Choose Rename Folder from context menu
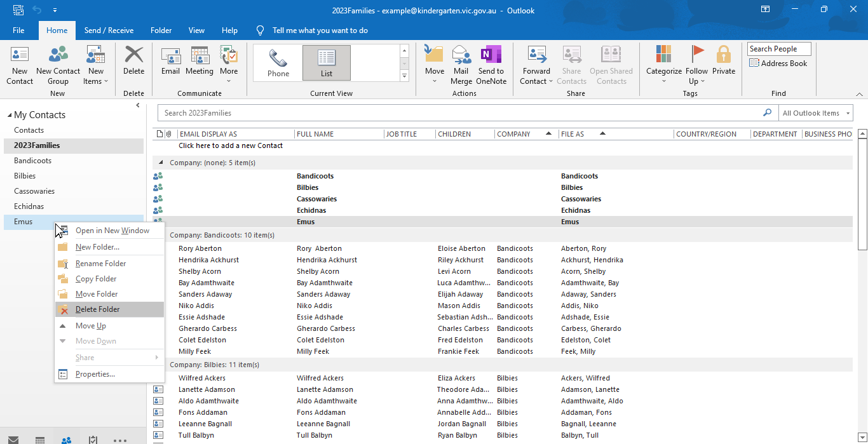This screenshot has width=868, height=444. pyautogui.click(x=109, y=264)
